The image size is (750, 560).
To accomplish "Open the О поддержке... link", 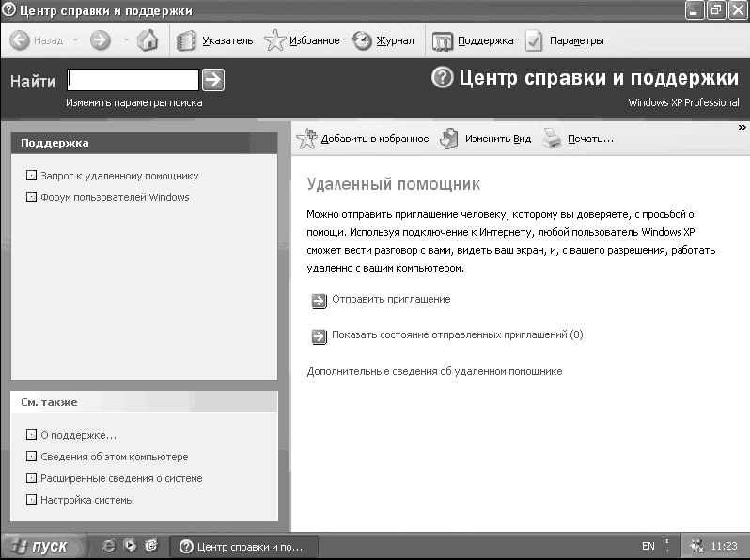I will point(78,436).
